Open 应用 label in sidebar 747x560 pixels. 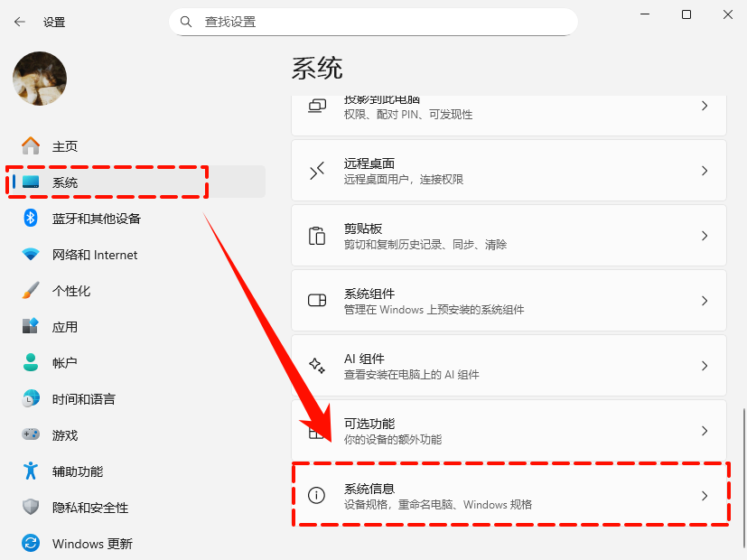click(65, 327)
